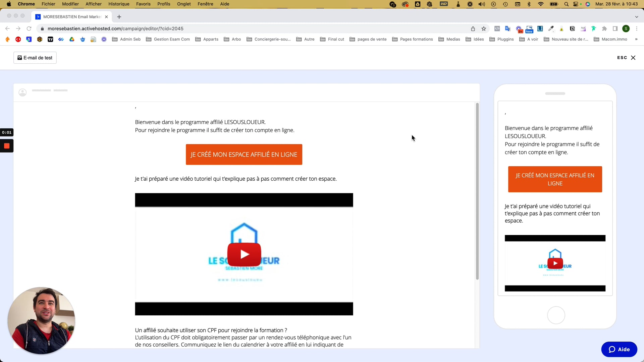The image size is (644, 362).
Task: Expand the tab search chevron
Action: [636, 17]
